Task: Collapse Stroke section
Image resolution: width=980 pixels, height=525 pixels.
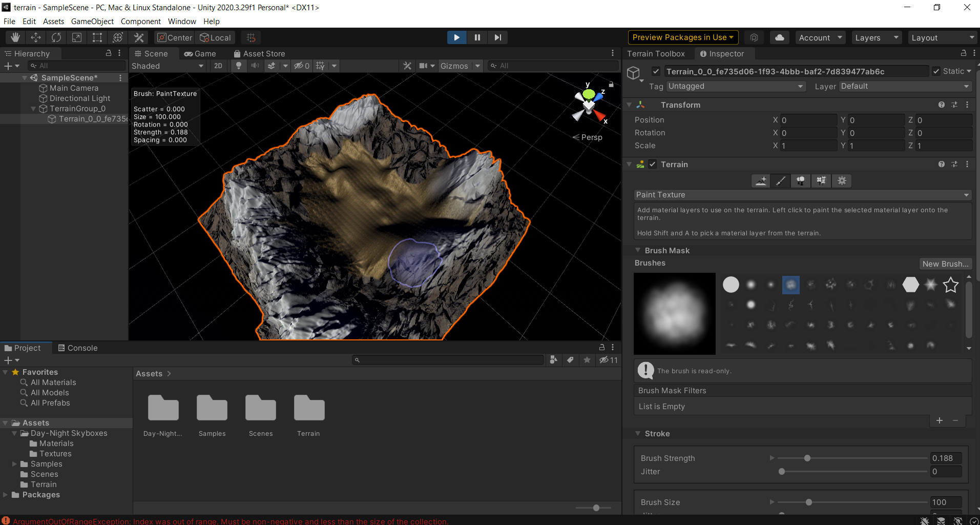Action: (x=638, y=433)
